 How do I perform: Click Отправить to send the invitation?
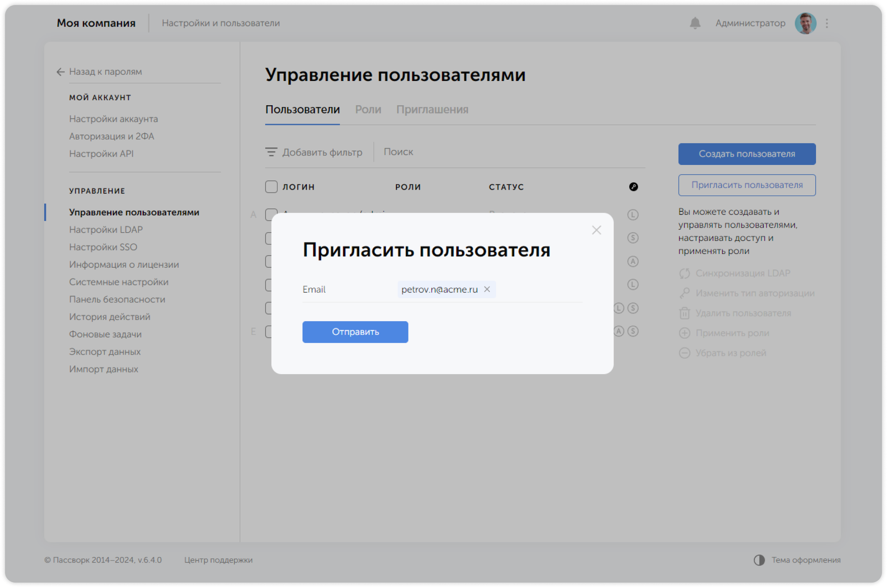point(355,332)
